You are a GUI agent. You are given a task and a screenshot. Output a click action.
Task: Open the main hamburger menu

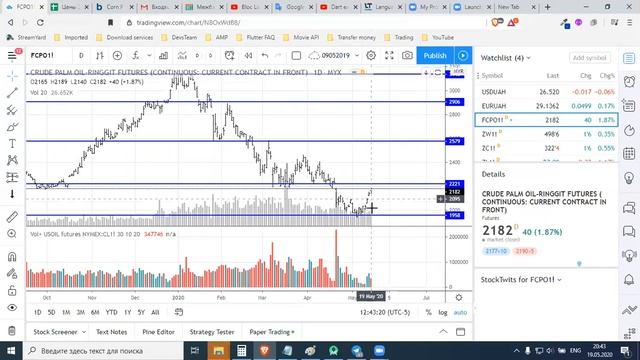(12, 56)
